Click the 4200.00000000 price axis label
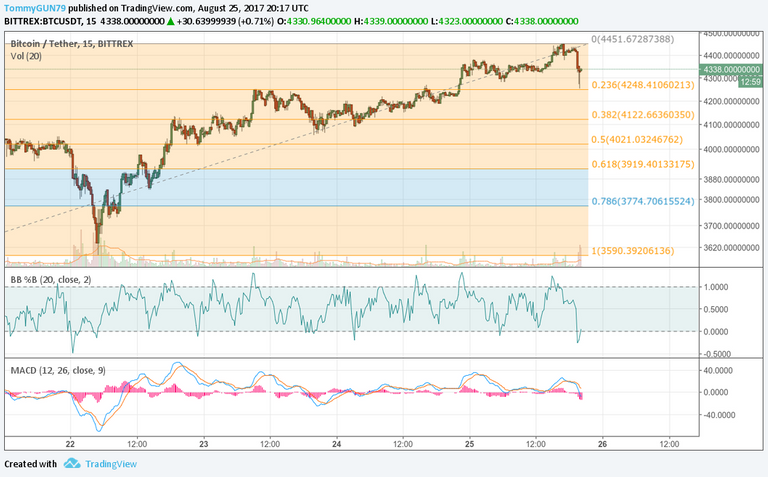 point(731,101)
